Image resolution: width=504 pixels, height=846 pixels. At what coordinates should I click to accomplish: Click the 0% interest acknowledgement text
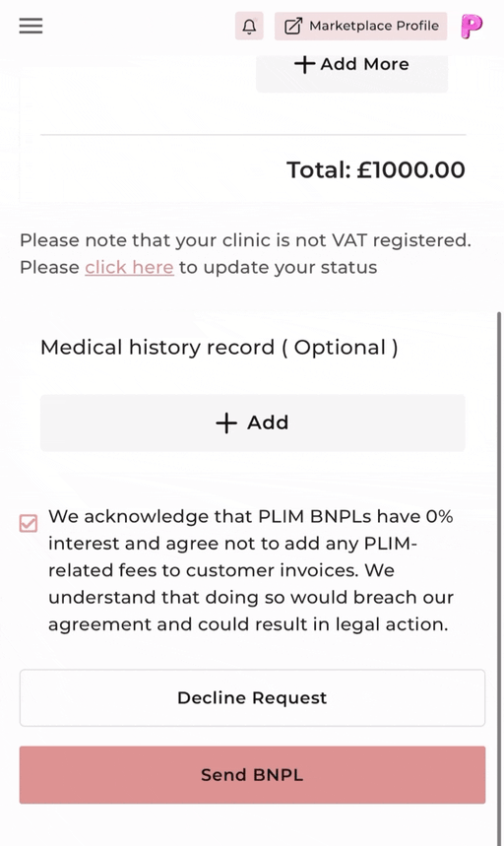[251, 570]
